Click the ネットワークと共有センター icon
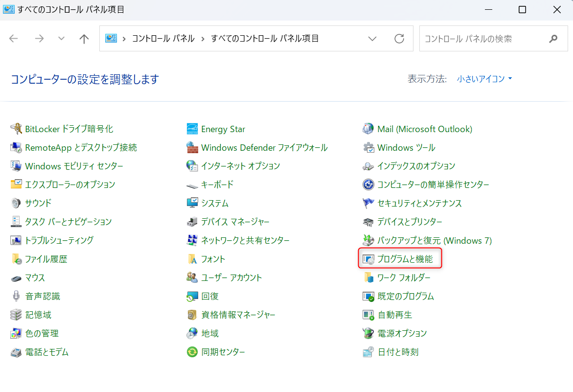The image size is (573, 392). [192, 240]
